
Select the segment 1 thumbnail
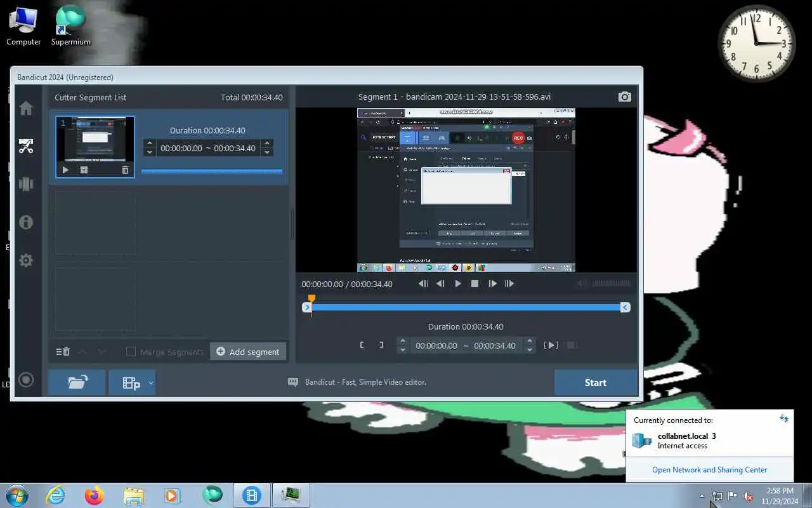coord(95,147)
